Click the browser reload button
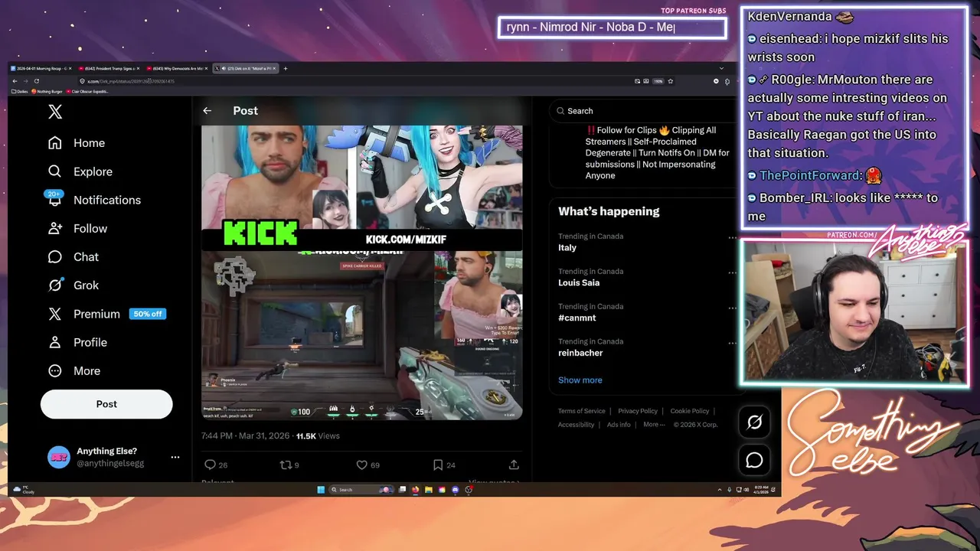The height and width of the screenshot is (551, 980). (x=36, y=81)
